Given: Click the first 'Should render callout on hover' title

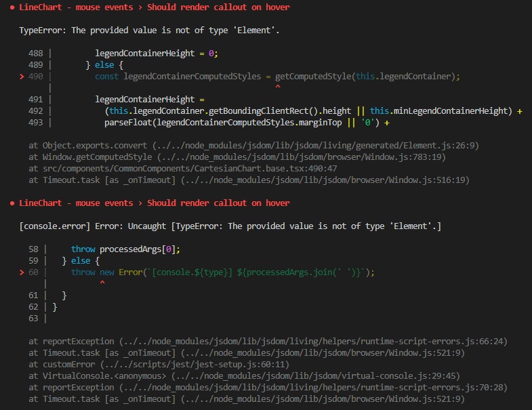Looking at the screenshot, I should tap(218, 7).
